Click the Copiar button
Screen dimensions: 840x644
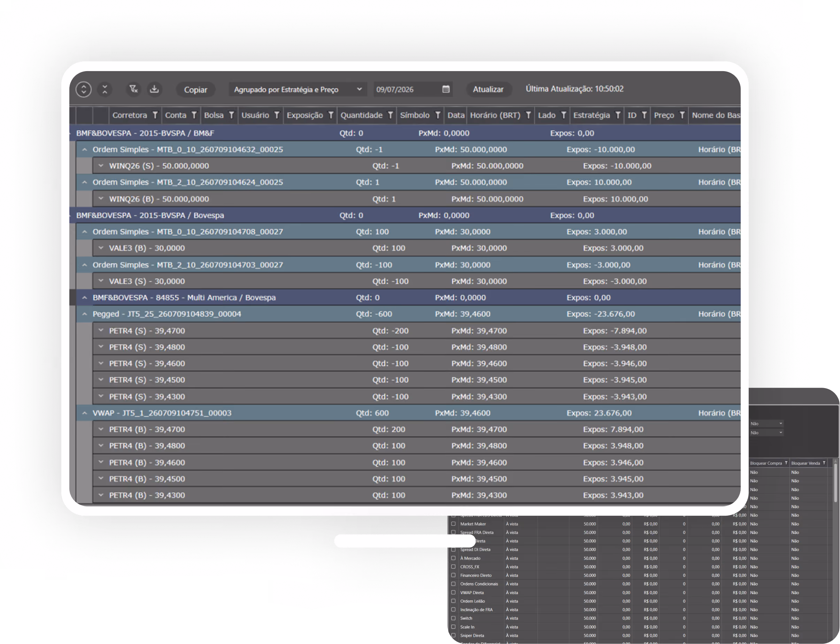coord(195,89)
